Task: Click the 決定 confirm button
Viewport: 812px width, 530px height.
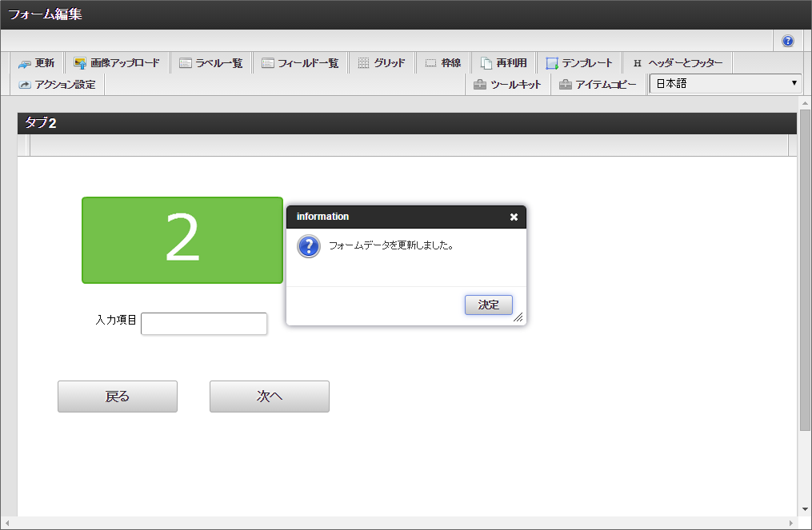Action: [488, 305]
